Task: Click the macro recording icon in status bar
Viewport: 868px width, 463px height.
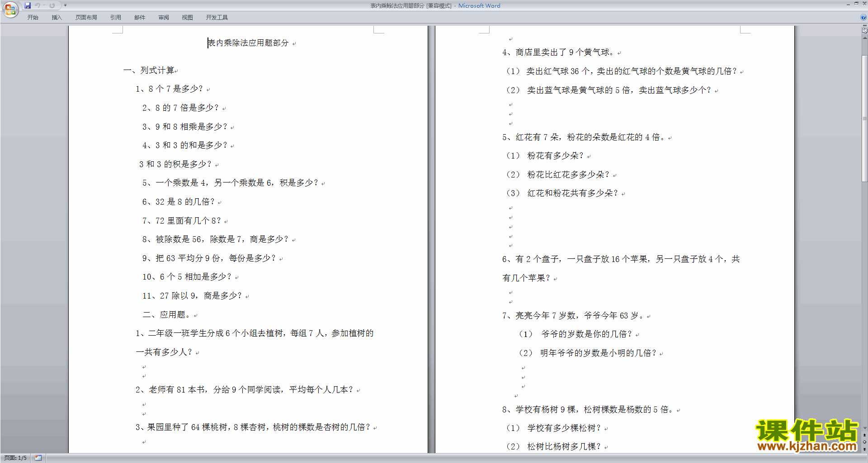Action: 38,458
